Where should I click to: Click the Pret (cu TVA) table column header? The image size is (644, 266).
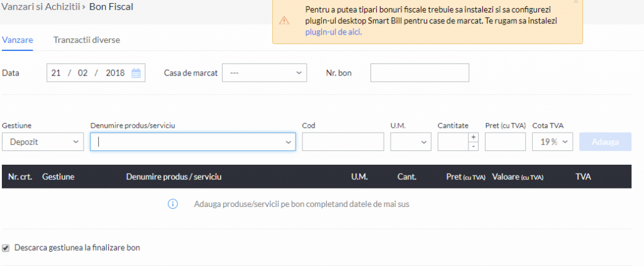[x=466, y=177]
